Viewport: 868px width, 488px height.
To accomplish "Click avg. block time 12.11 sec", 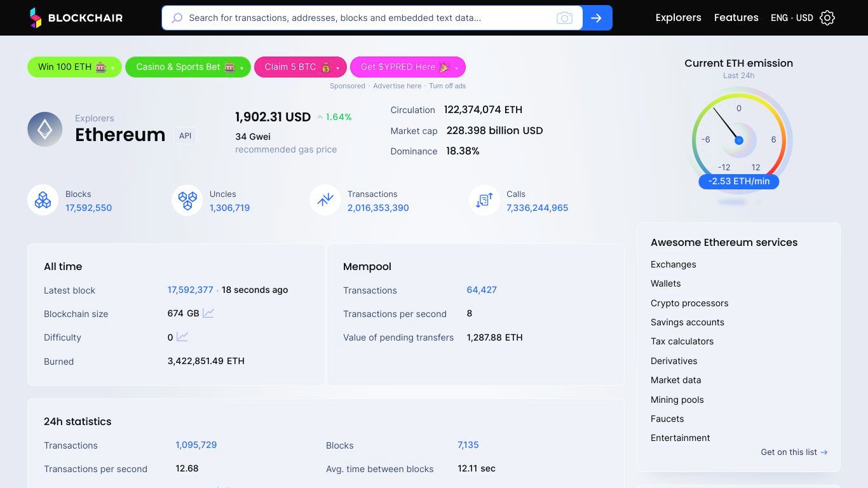I will [477, 468].
